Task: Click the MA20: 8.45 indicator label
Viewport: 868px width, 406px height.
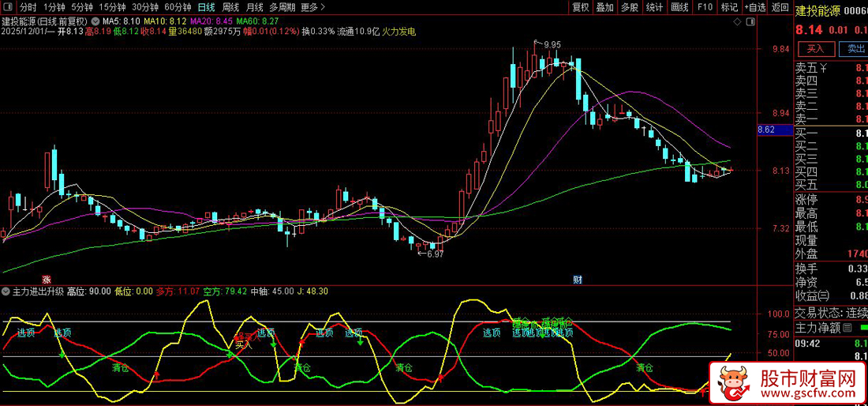Action: coord(211,21)
